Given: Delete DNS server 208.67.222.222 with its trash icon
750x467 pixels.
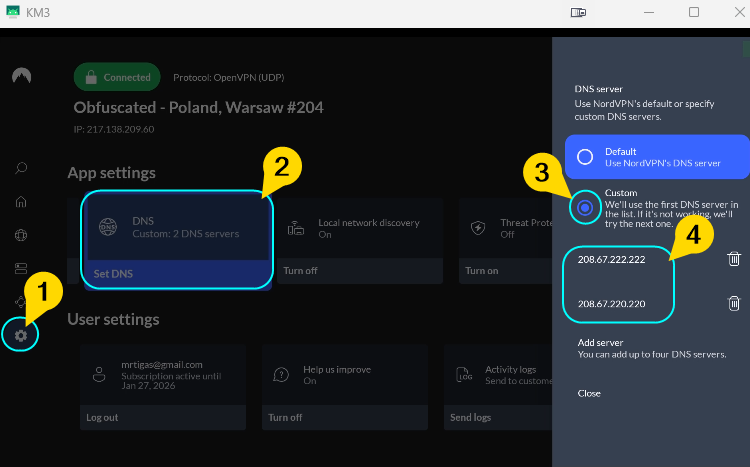Looking at the screenshot, I should pyautogui.click(x=734, y=259).
